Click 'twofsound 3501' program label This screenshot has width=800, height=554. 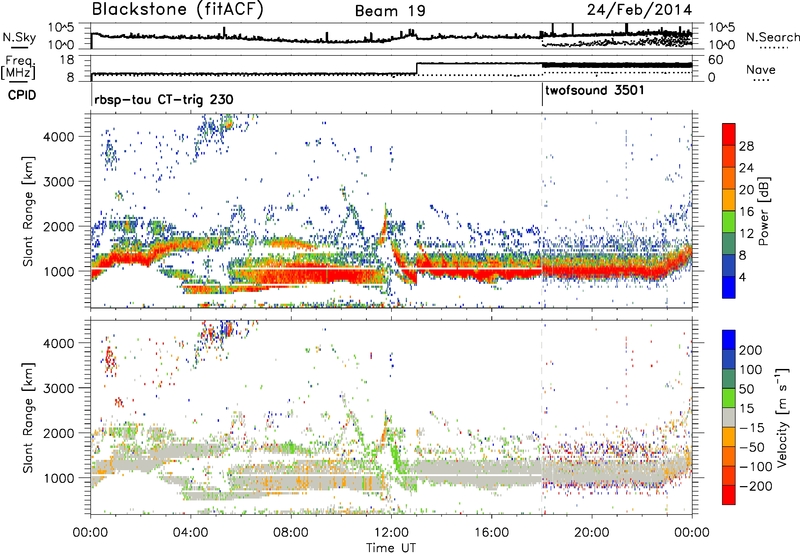click(595, 91)
